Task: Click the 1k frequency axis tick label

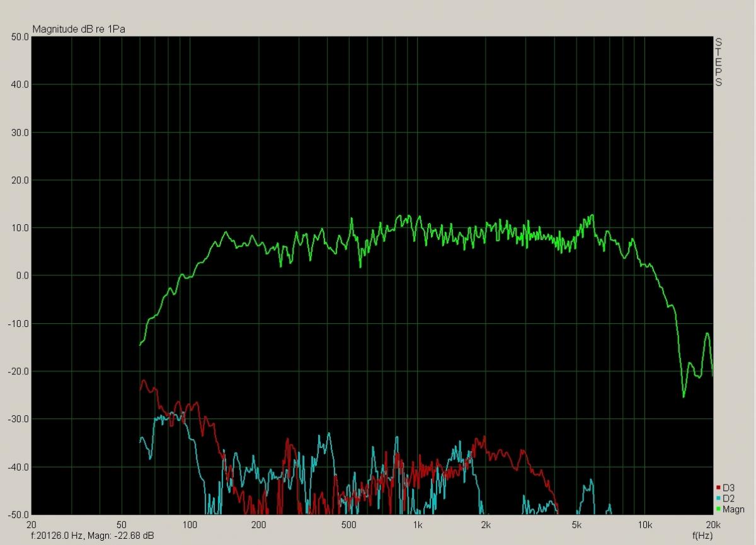Action: (x=417, y=525)
